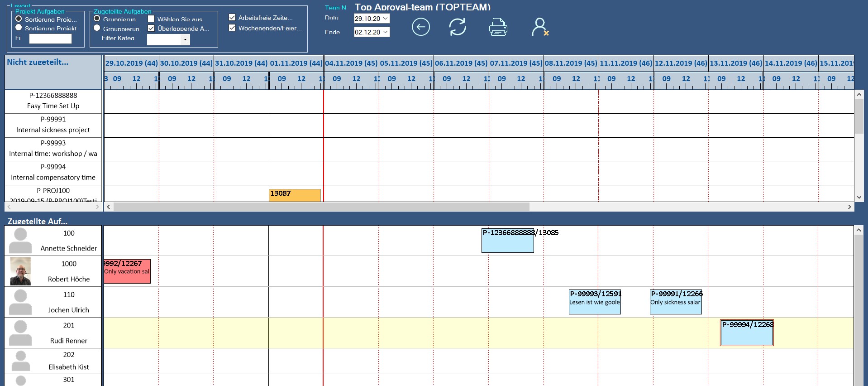Click the avatar icon of Annette Schneider

pos(20,241)
